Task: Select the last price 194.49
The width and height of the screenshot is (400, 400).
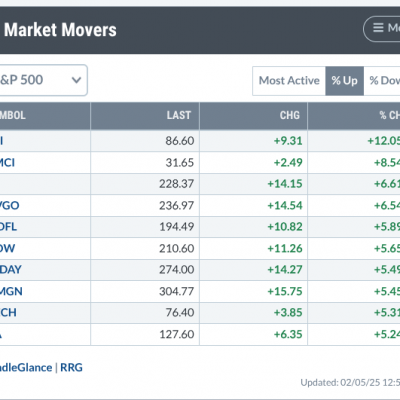Action: point(176,227)
